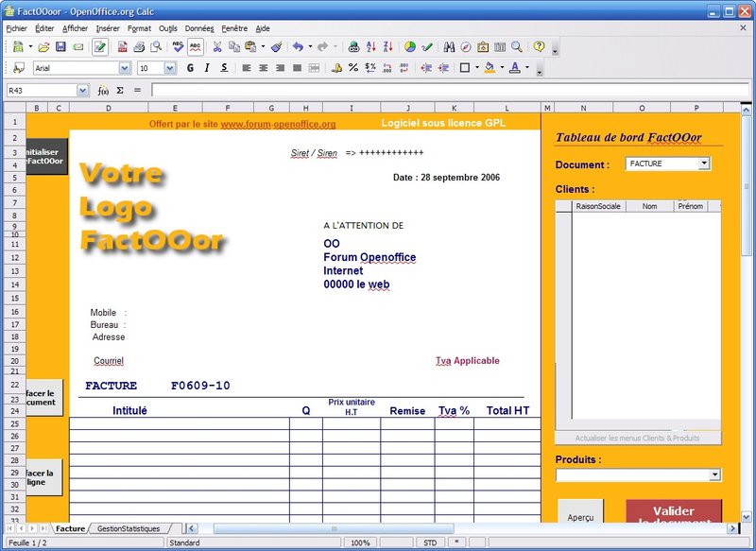Open the Arial font name dropdown
This screenshot has width=756, height=551.
click(x=125, y=68)
